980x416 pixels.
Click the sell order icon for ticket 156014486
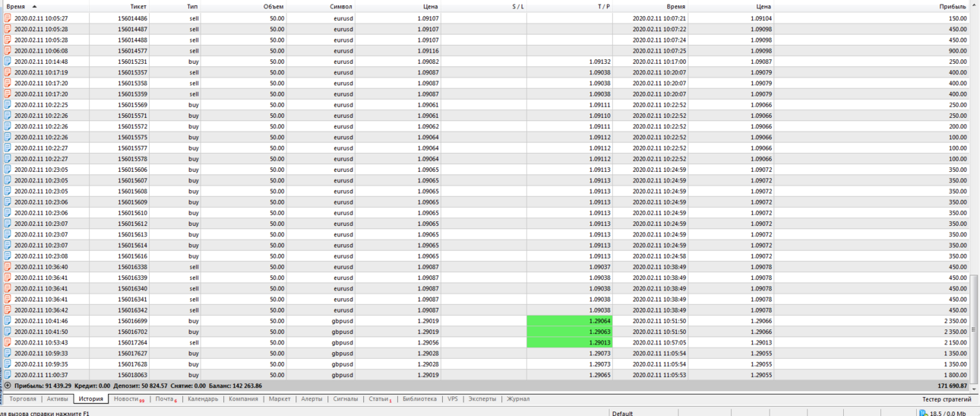point(8,17)
